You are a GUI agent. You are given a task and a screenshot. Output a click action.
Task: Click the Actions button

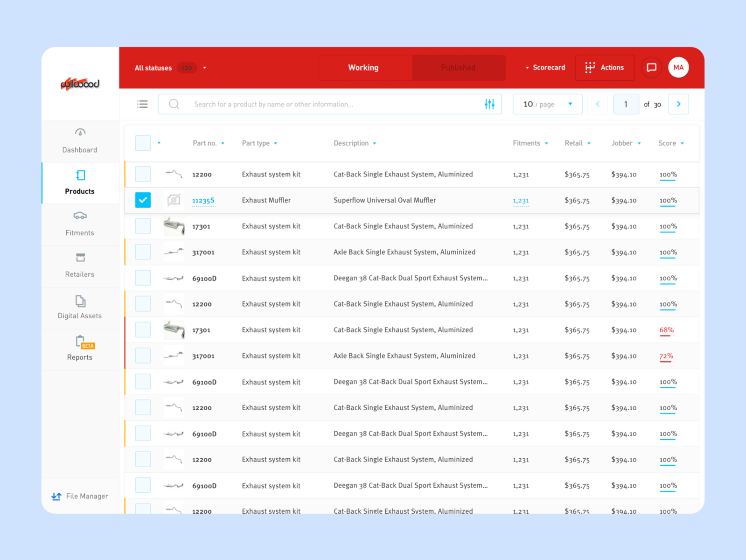point(605,68)
